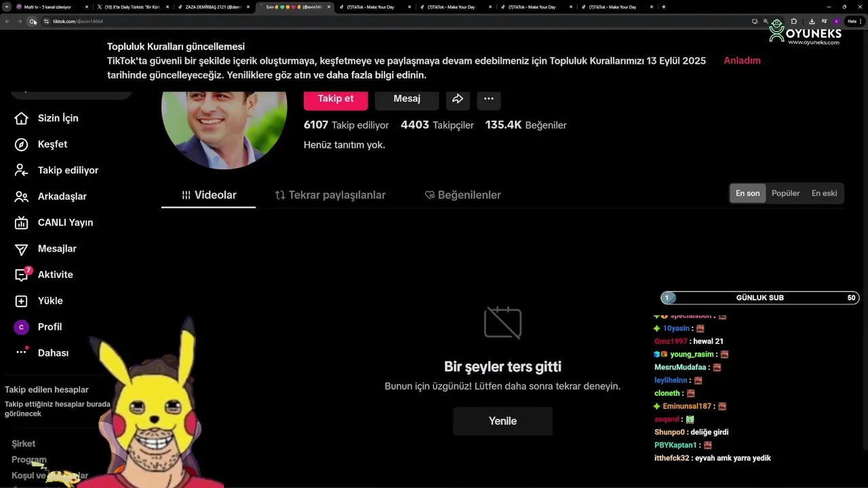Click the browser back arrow
Image resolution: width=868 pixels, height=488 pixels.
pos(7,21)
